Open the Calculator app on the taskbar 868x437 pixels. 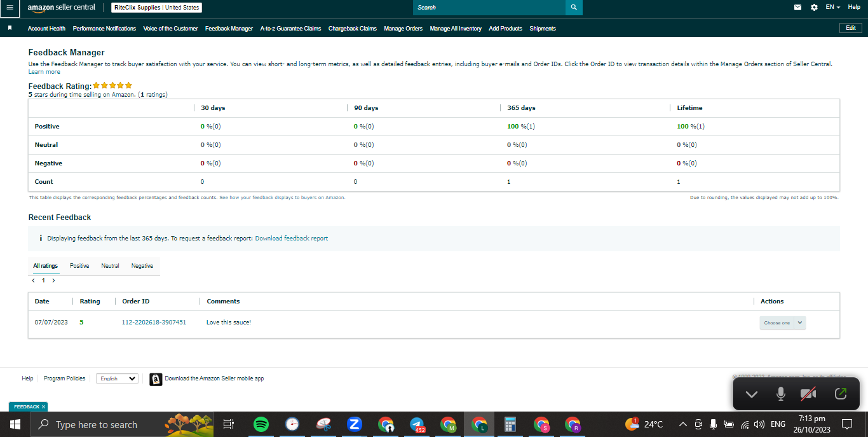pos(509,424)
